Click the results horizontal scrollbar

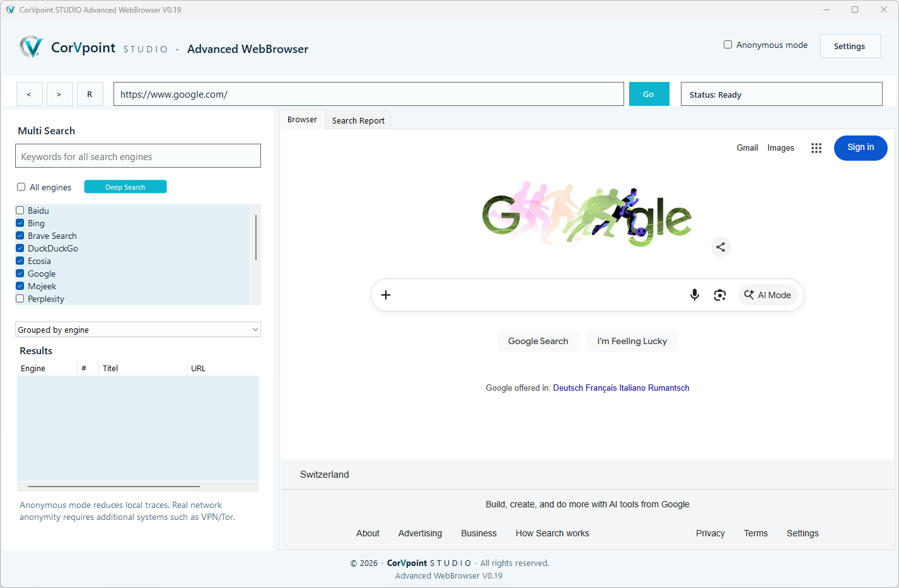[113, 487]
